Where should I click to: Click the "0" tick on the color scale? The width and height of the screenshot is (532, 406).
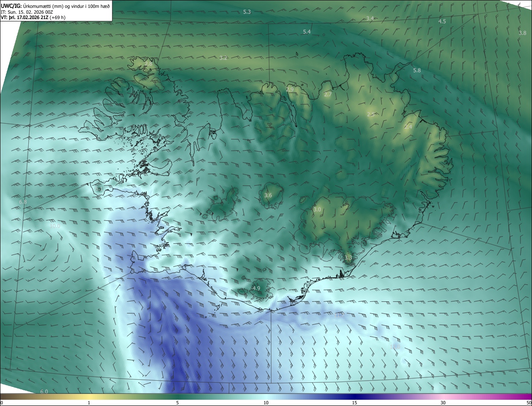pos(2,403)
